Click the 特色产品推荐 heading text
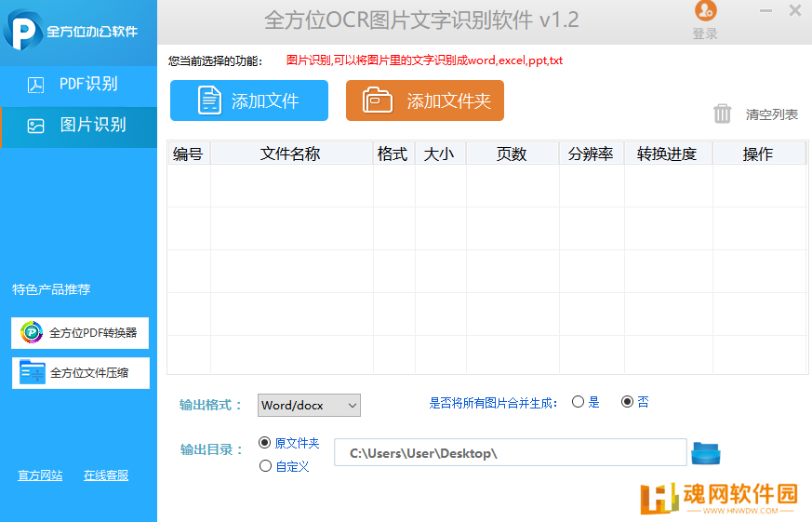This screenshot has width=812, height=522. (x=51, y=289)
